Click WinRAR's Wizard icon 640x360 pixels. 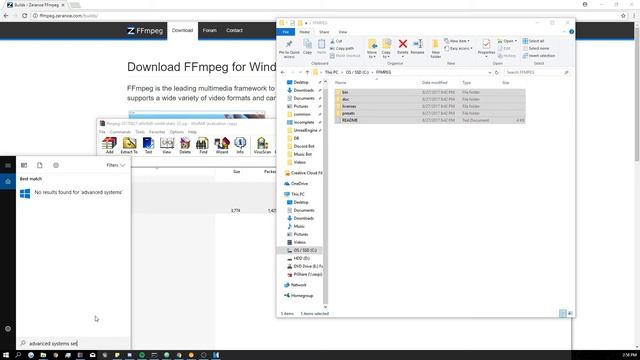222,145
